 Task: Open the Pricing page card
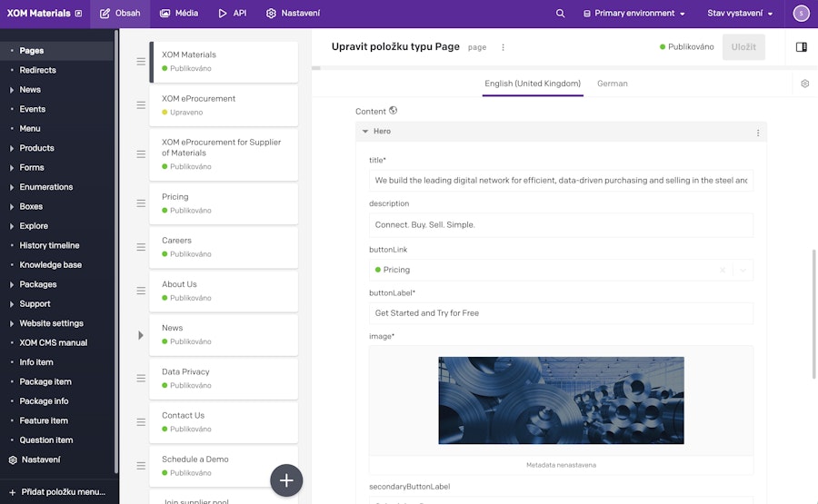click(x=224, y=203)
